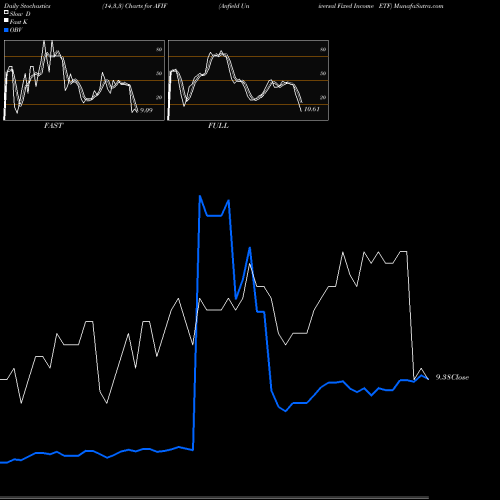Viewport: 500px width, 500px height.
Task: Select the 'OBV' legend label
Action: point(16,30)
